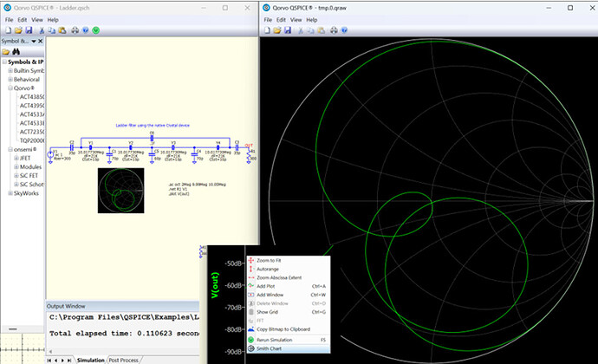Screen dimensions: 598x364
Task: Open File menu in Ladder.qsch window
Action: pos(10,20)
